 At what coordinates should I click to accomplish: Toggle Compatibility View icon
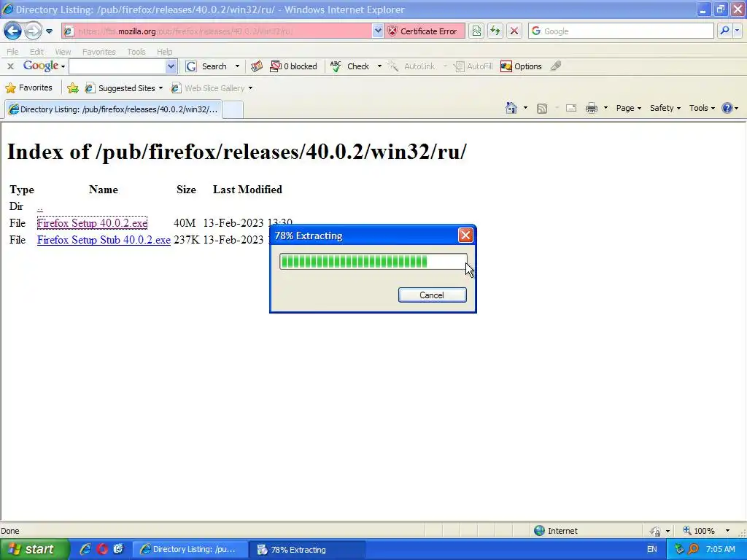point(476,31)
